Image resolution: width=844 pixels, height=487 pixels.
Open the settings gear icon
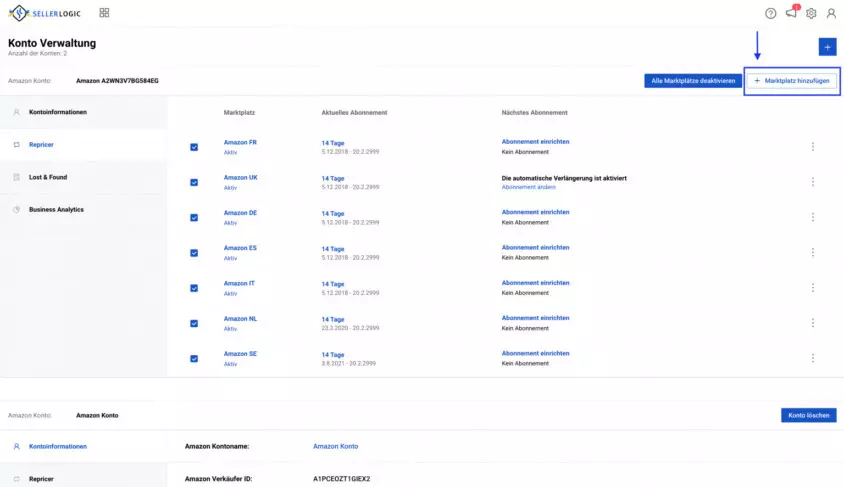[x=811, y=13]
